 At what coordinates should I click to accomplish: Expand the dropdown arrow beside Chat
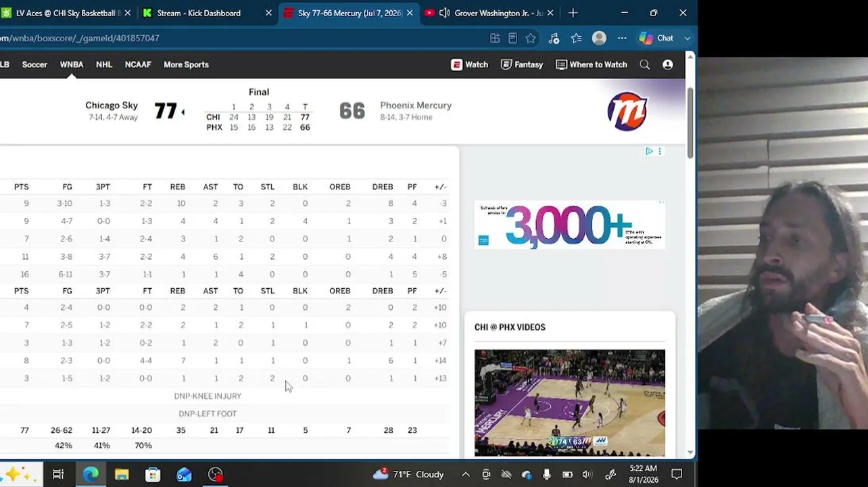pos(688,39)
